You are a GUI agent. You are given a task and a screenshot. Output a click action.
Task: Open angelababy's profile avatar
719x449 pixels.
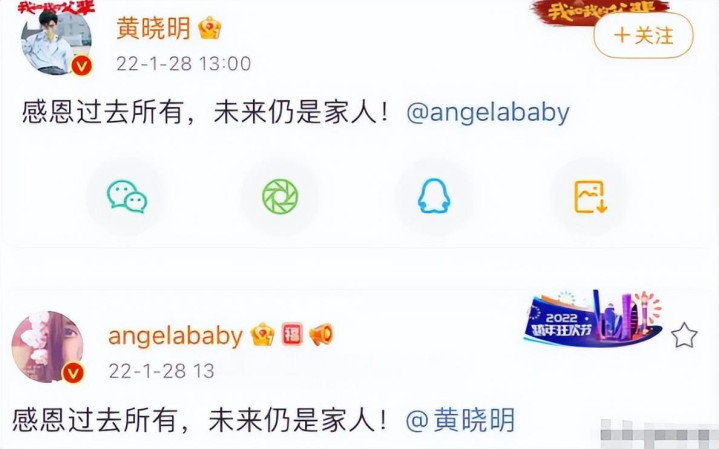coord(47,347)
